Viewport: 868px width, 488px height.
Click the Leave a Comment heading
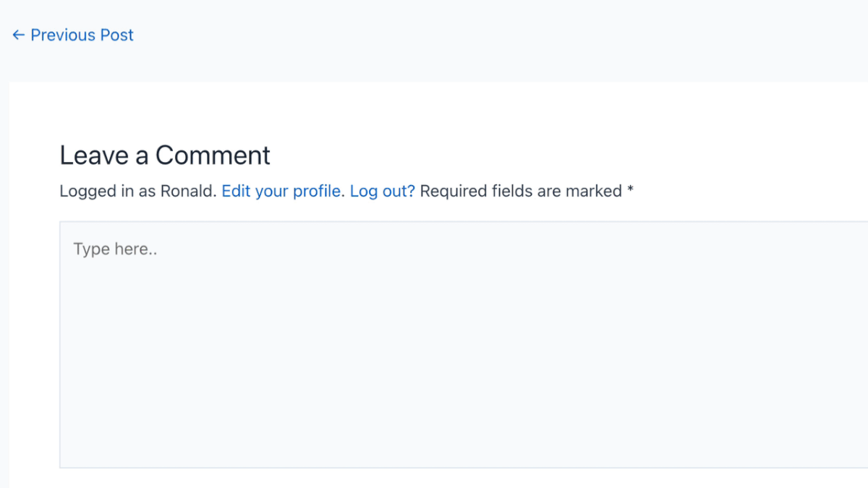[165, 155]
